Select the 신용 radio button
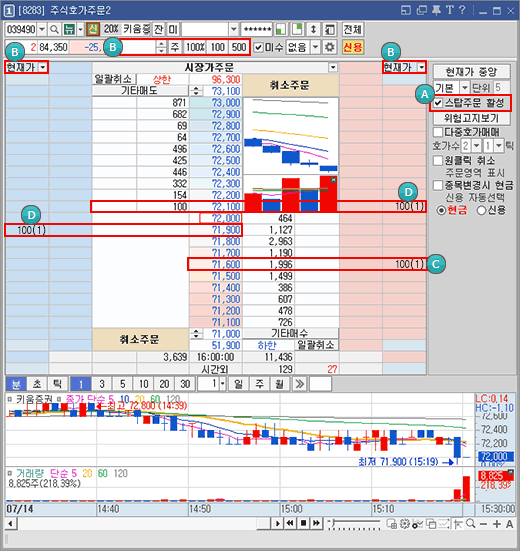520x551 pixels. click(481, 210)
